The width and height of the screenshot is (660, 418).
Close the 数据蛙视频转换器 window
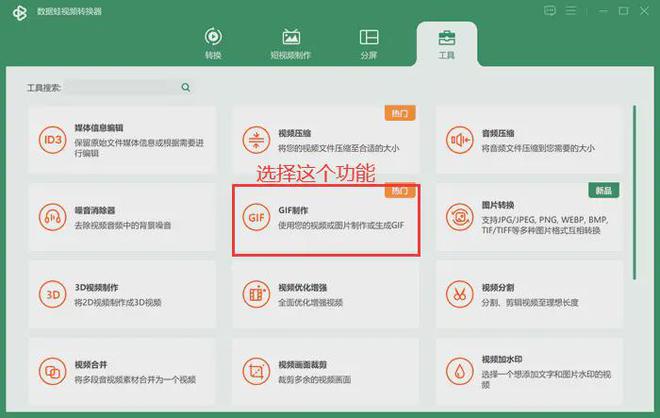point(644,11)
